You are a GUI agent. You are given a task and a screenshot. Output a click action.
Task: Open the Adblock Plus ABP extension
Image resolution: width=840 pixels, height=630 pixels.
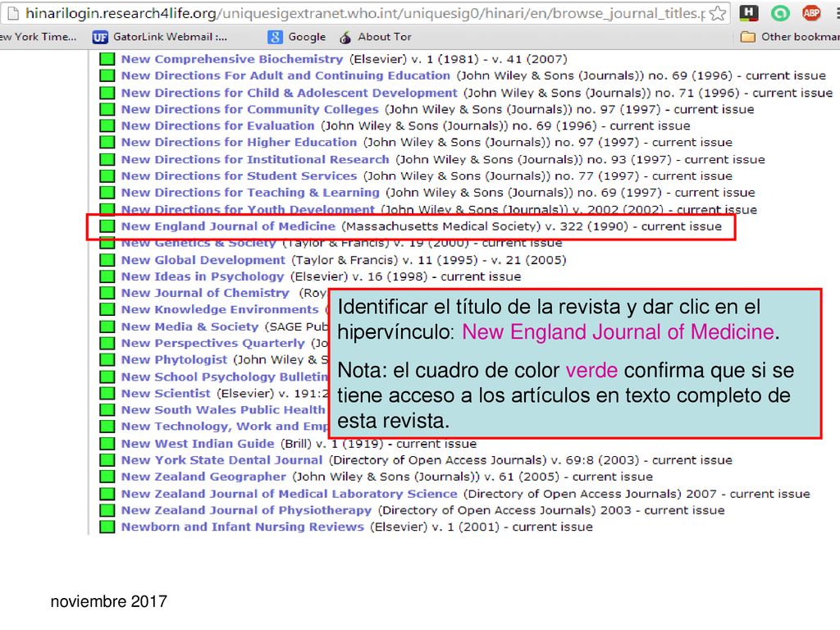tap(811, 13)
